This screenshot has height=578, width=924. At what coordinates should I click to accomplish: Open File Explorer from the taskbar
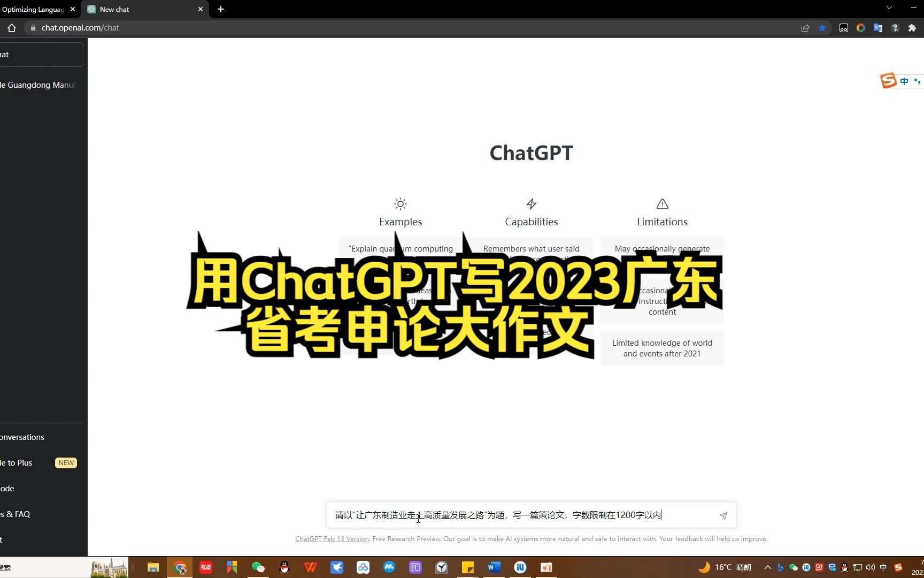[x=153, y=567]
